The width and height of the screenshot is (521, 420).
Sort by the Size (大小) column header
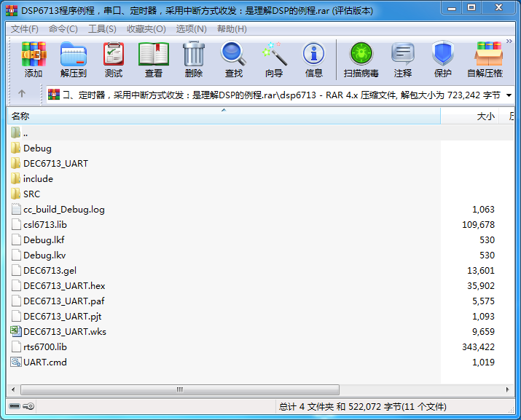tap(469, 116)
